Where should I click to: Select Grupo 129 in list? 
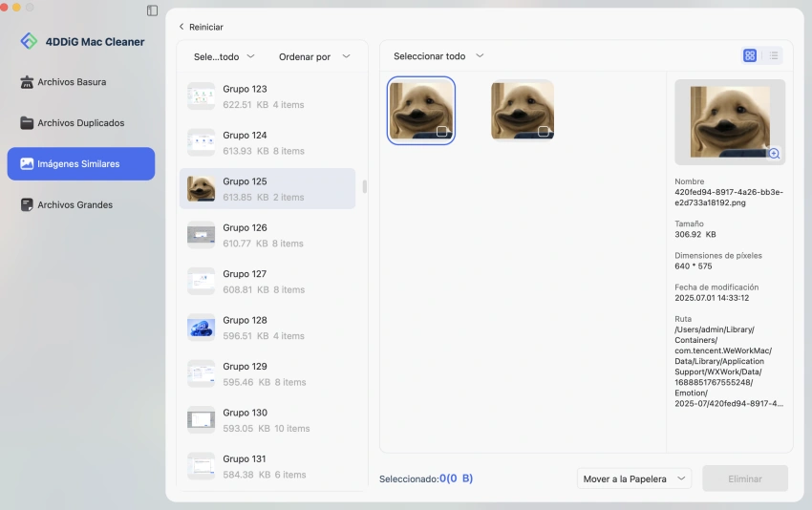267,373
